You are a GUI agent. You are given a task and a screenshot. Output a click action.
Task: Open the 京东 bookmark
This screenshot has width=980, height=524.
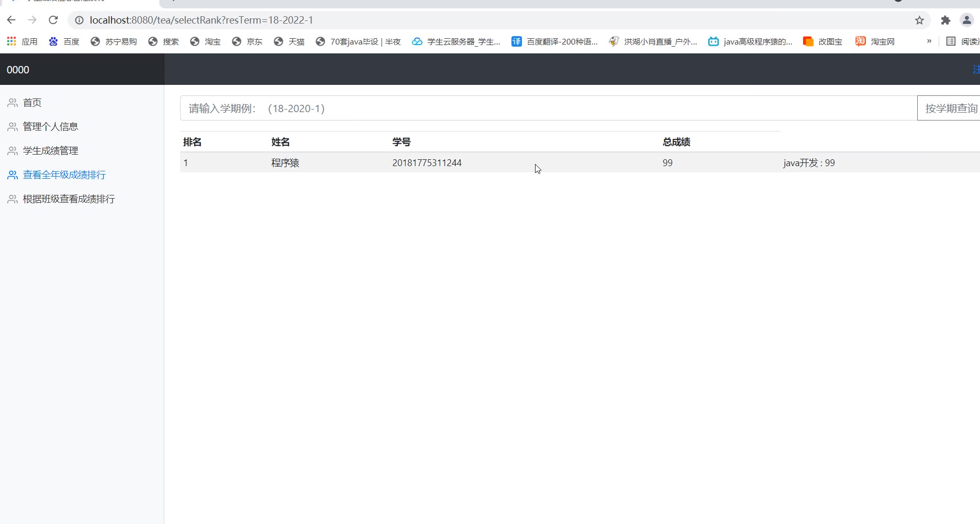click(247, 41)
